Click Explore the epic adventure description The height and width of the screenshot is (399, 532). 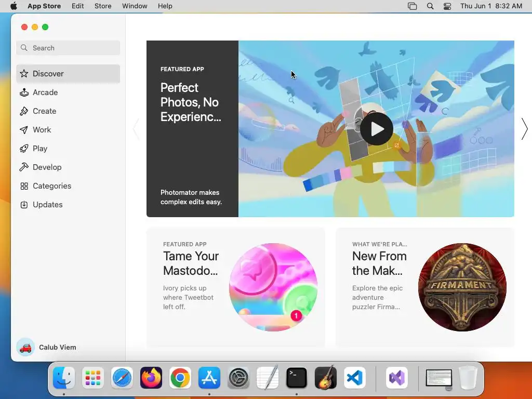pos(377,297)
